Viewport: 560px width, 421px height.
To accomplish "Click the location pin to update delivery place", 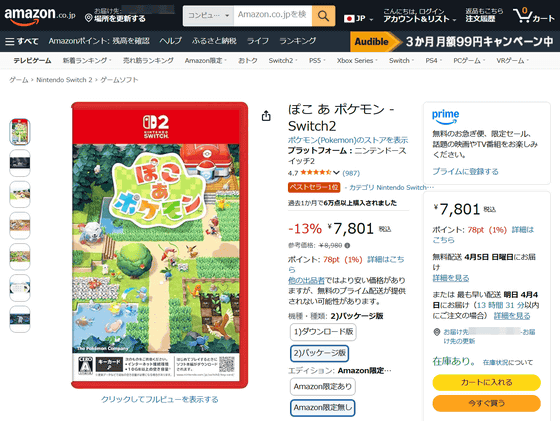I will click(89, 17).
